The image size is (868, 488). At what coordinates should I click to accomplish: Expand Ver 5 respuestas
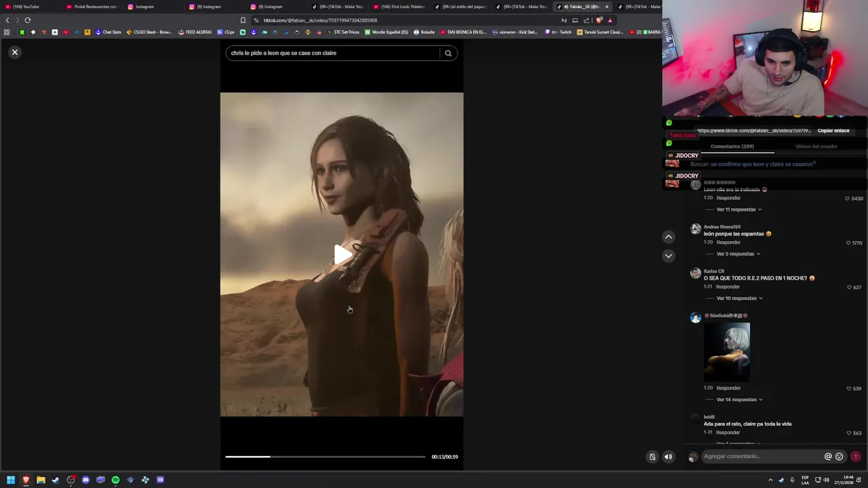tap(738, 254)
